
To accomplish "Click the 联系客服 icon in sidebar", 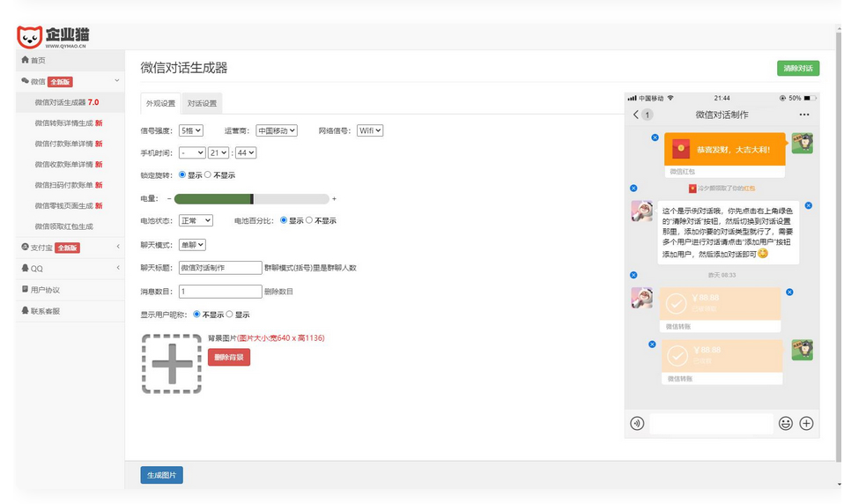I will point(25,310).
